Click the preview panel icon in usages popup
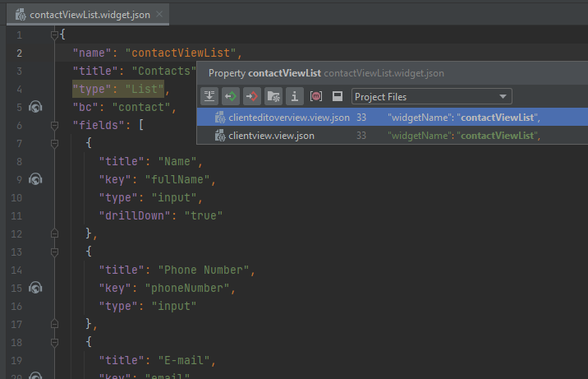This screenshot has width=588, height=379. tap(338, 96)
